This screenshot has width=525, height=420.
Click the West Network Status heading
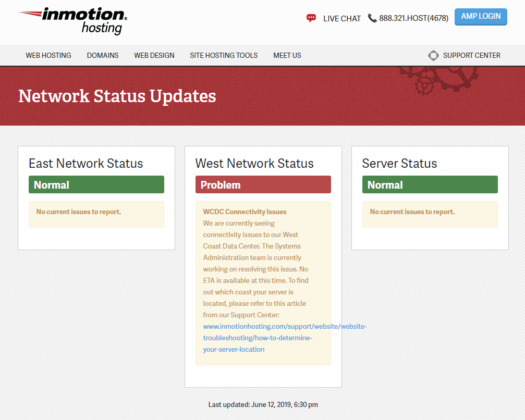point(254,163)
